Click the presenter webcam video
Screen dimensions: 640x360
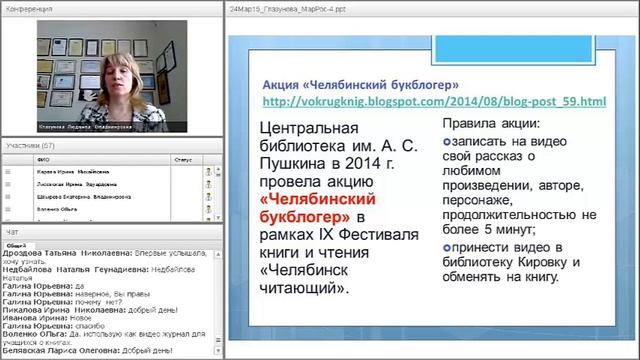[112, 76]
